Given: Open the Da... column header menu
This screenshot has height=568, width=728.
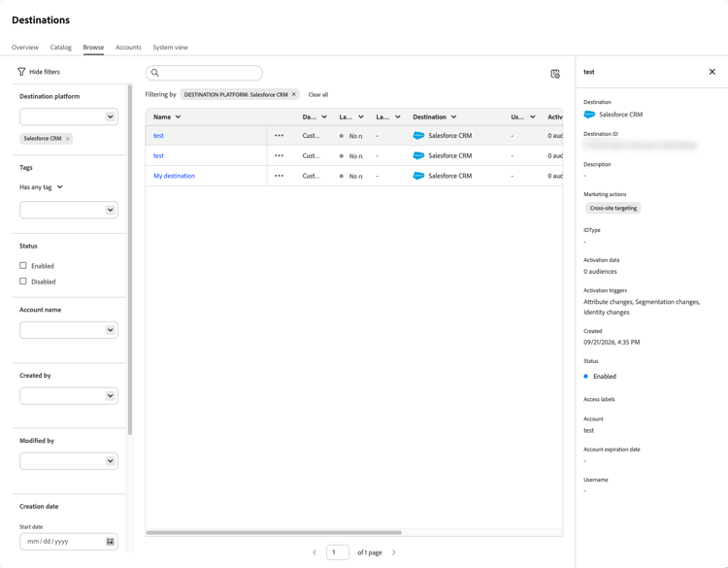Looking at the screenshot, I should 324,117.
